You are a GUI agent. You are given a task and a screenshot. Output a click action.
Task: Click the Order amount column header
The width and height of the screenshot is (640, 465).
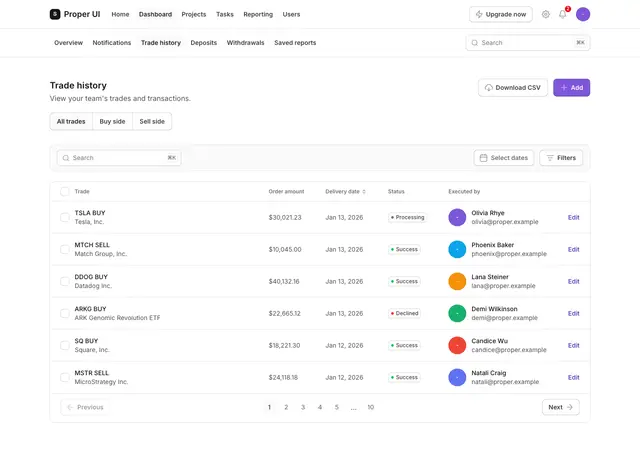tap(286, 191)
